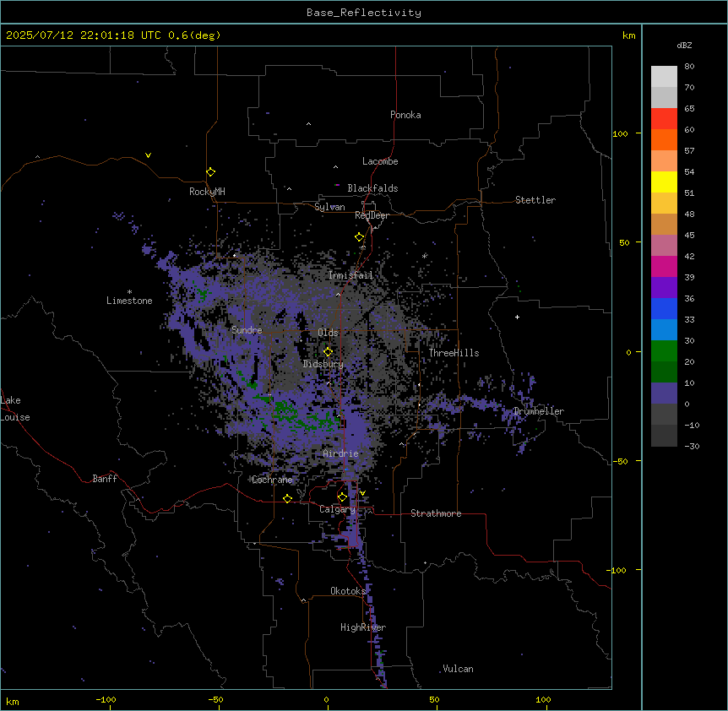The image size is (728, 711).
Task: Click the -30 value at the legend bottom
Action: 692,447
